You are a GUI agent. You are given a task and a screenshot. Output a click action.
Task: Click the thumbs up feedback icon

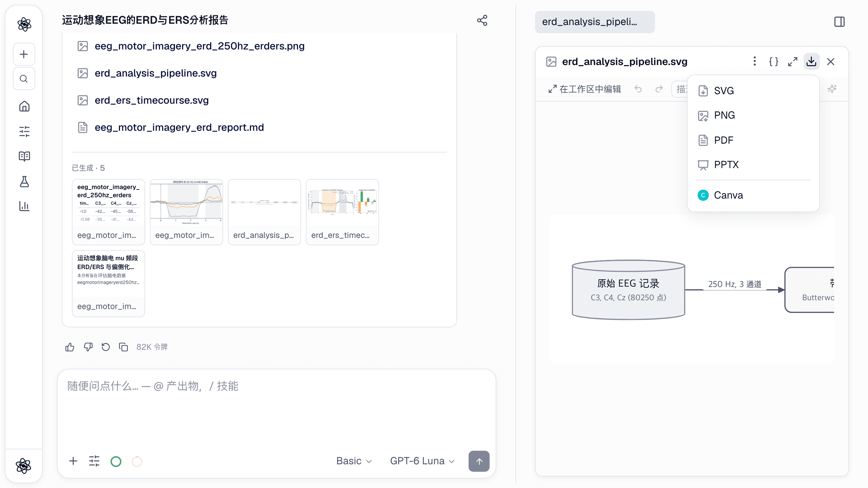[70, 347]
